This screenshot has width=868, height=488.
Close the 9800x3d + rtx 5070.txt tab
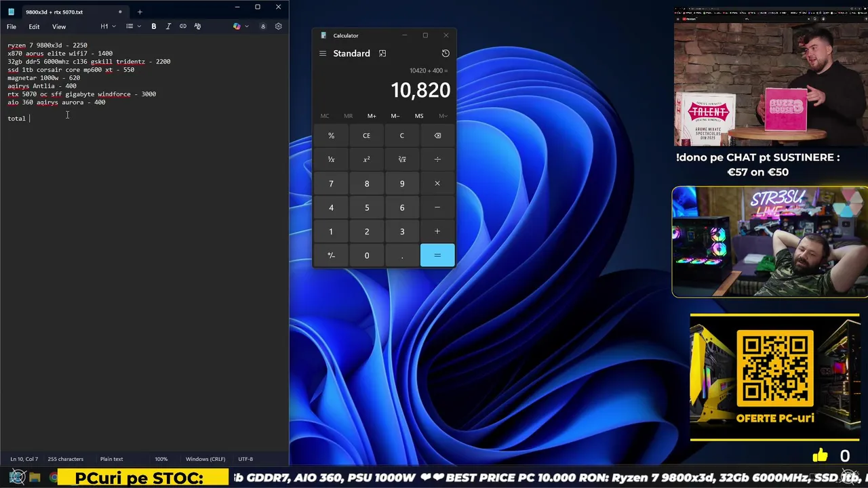[120, 12]
